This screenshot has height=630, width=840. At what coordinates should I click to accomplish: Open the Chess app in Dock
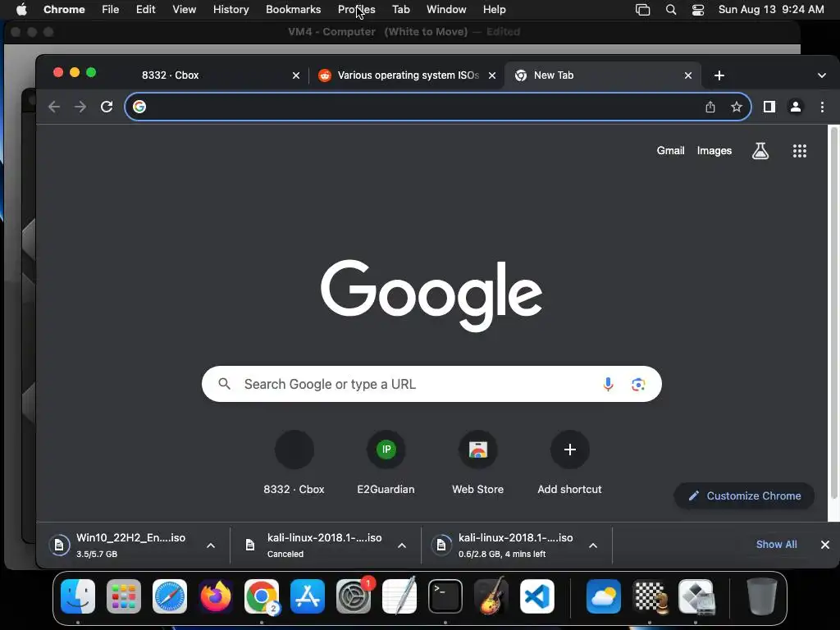[651, 596]
